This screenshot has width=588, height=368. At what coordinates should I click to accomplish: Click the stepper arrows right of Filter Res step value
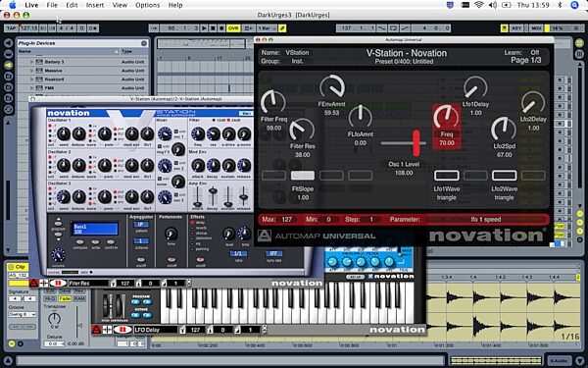pyautogui.click(x=188, y=283)
